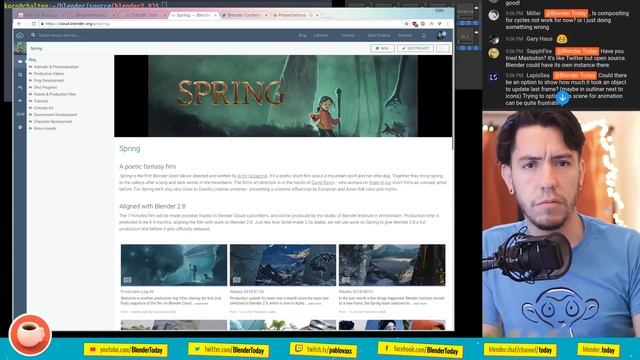The height and width of the screenshot is (360, 640).
Task: Open Production Videos folder
Action: tap(49, 73)
